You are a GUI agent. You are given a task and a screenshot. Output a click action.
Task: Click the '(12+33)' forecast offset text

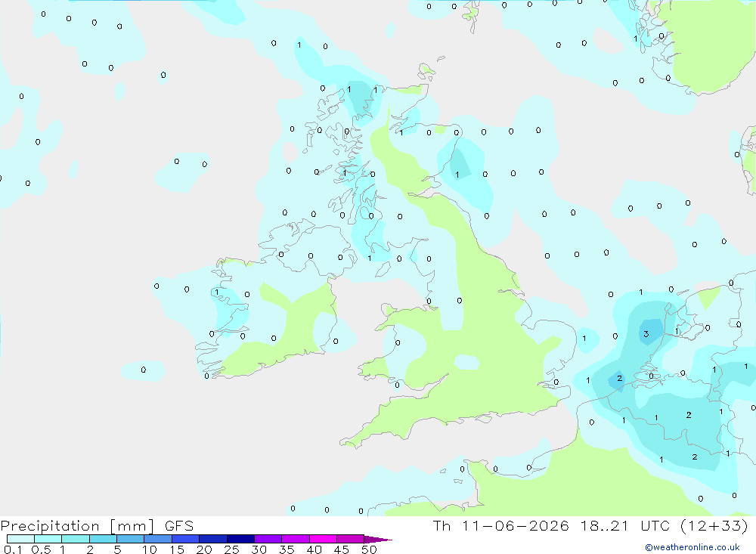714,525
